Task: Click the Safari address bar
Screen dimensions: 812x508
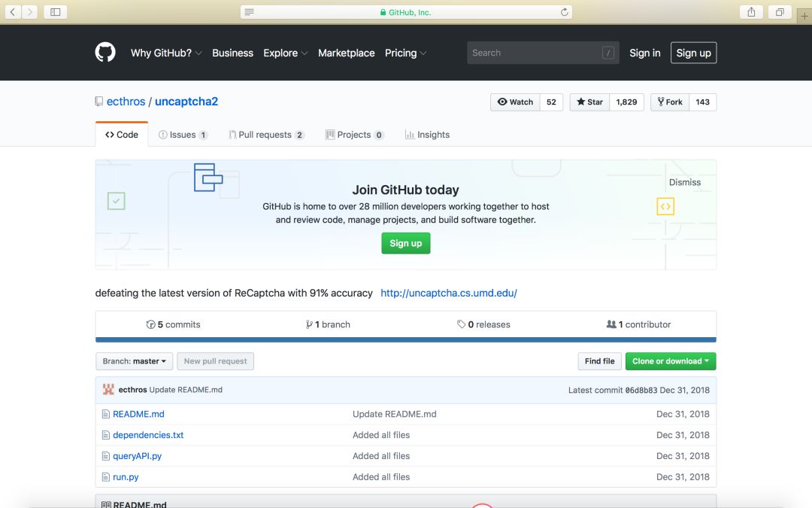Action: (x=406, y=12)
